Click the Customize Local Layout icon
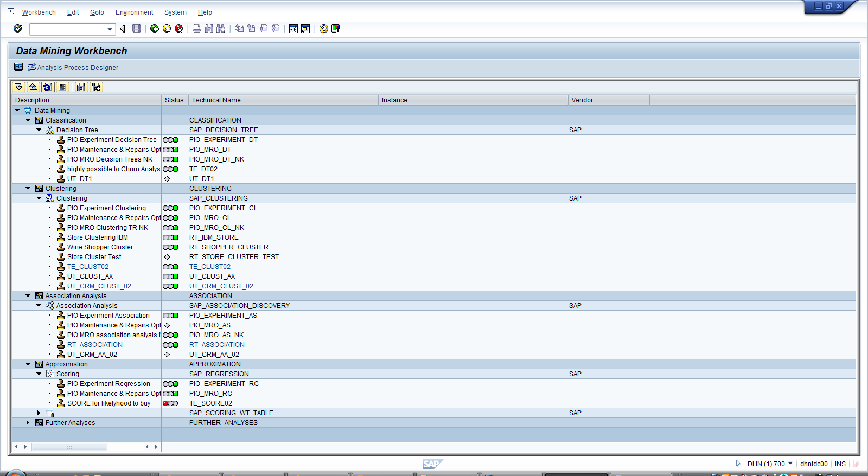Screen dimensions: 868x476 [x=336, y=29]
